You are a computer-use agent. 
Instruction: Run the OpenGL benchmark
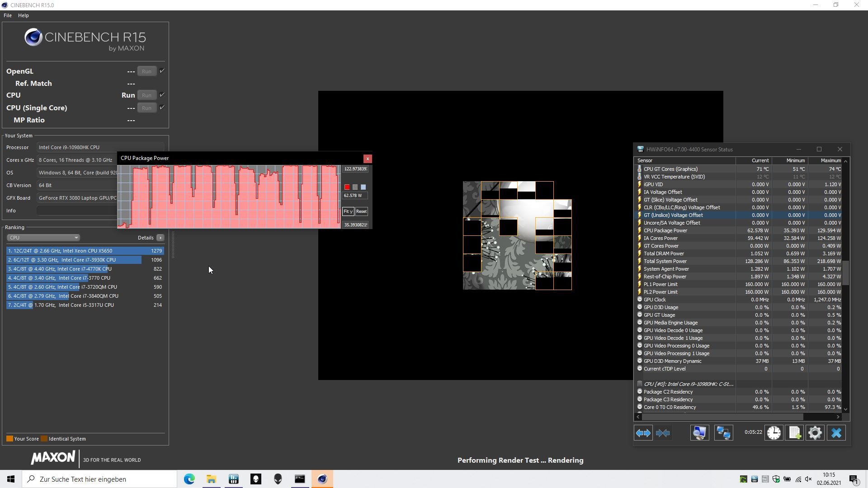pyautogui.click(x=146, y=71)
